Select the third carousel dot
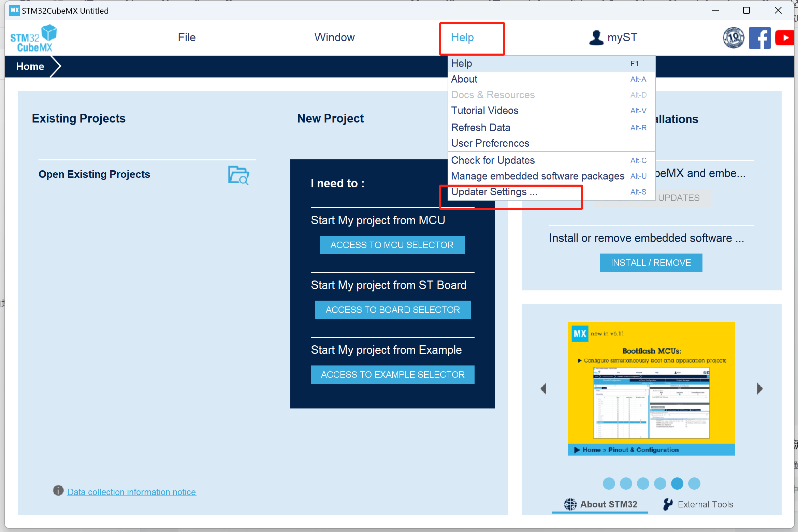Screen dimensions: 798x532 click(643, 483)
